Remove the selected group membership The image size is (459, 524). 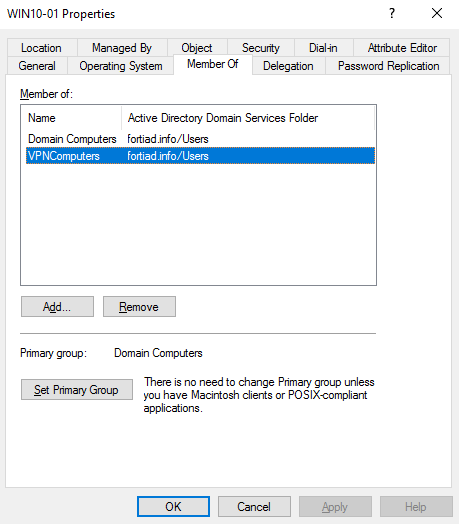pos(139,306)
